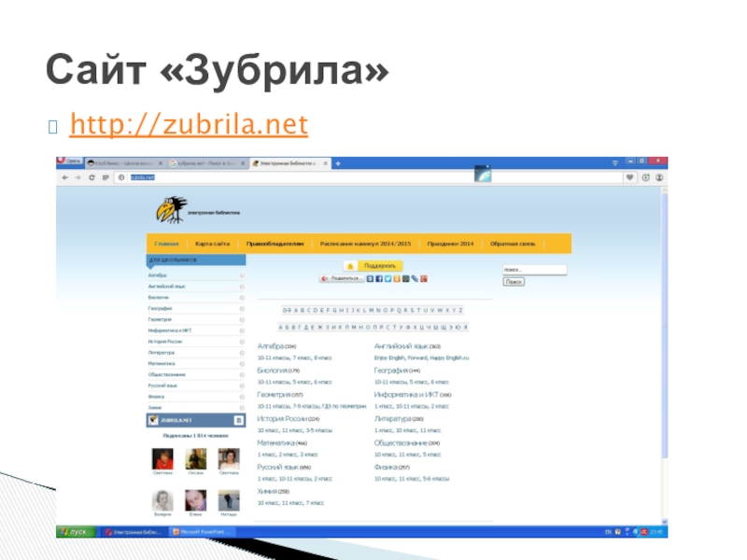The width and height of the screenshot is (747, 560).
Task: Open 'Правообладателям' menu item
Action: click(x=275, y=244)
